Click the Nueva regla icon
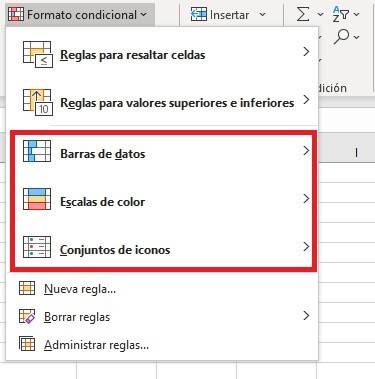The image size is (375, 379). point(27,288)
